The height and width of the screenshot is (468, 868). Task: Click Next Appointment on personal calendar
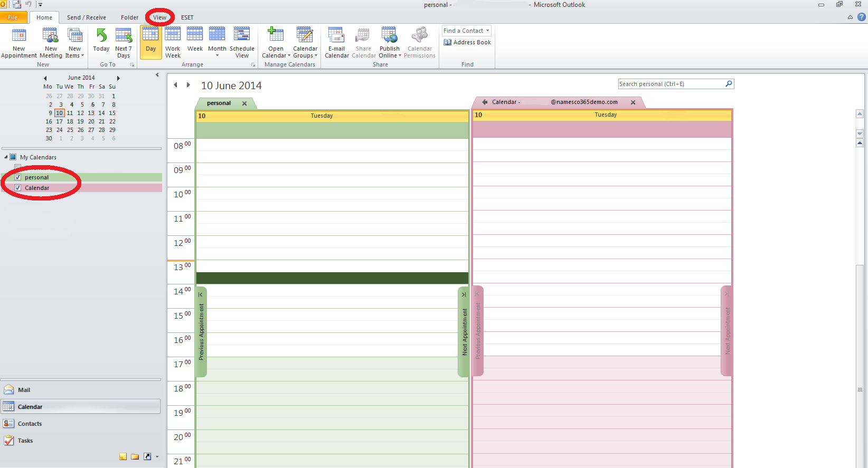click(x=464, y=332)
